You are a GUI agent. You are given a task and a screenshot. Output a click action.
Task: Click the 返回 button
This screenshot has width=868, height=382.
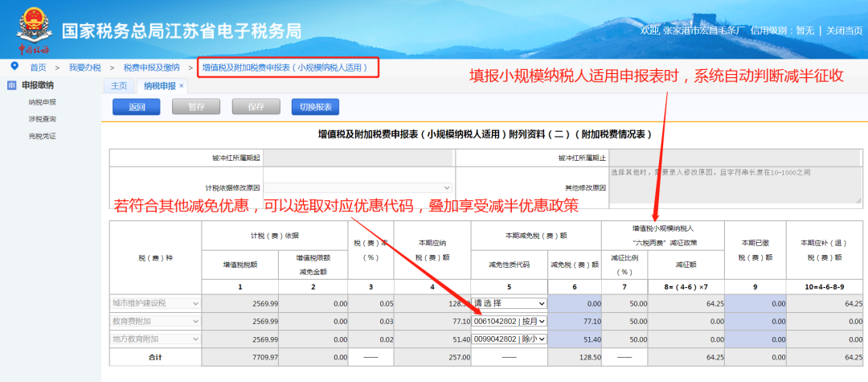[136, 107]
